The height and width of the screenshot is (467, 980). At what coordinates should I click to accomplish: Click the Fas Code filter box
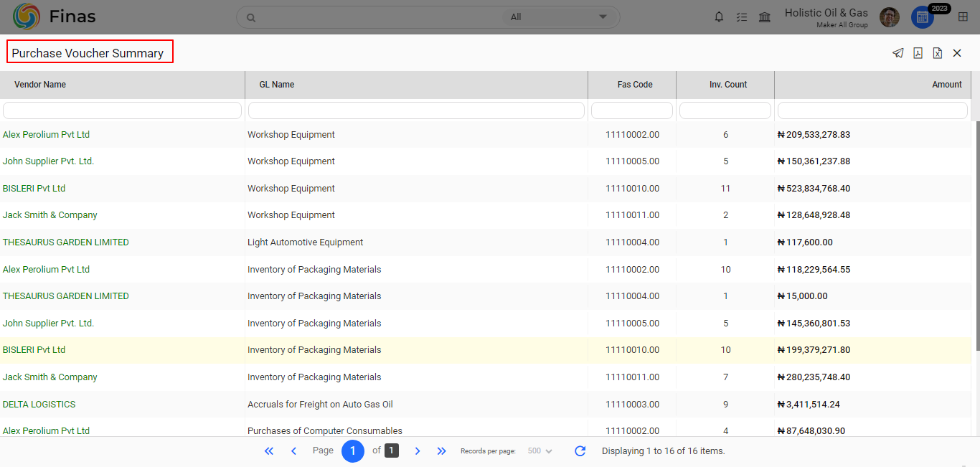coord(632,110)
